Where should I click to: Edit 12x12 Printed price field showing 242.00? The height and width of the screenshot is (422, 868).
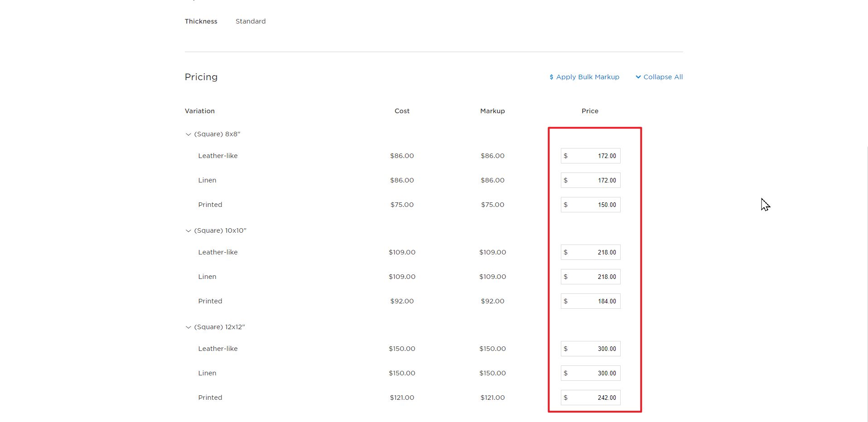(x=590, y=398)
